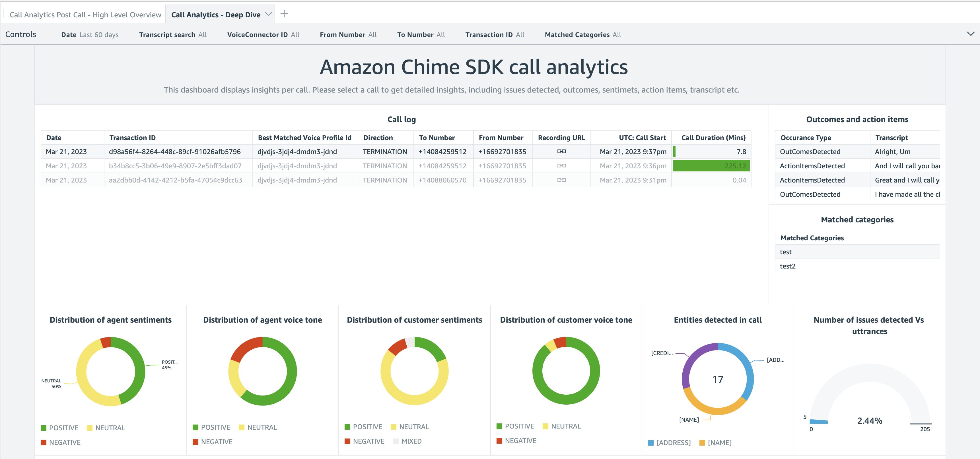Switch to the High Level Overview tab
The height and width of the screenshot is (459, 980).
pos(86,15)
